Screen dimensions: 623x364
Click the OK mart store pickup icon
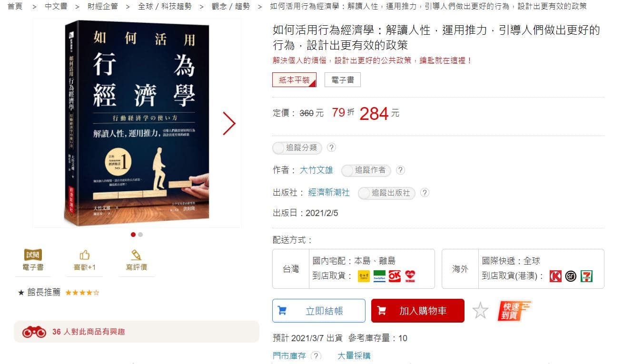[x=395, y=276]
